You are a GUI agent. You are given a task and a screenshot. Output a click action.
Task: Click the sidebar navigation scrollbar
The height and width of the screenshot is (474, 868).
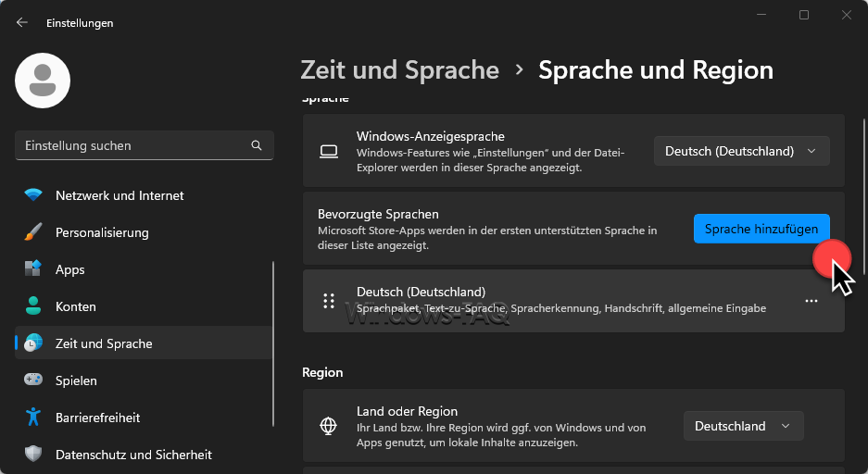click(273, 343)
